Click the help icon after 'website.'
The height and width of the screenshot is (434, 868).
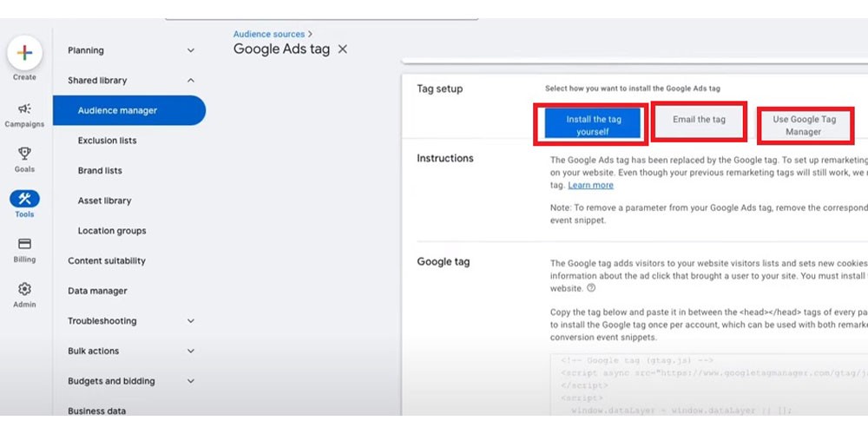point(591,288)
